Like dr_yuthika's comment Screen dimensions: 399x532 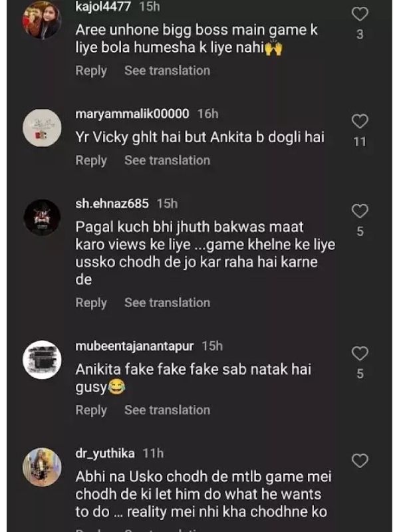(x=360, y=460)
